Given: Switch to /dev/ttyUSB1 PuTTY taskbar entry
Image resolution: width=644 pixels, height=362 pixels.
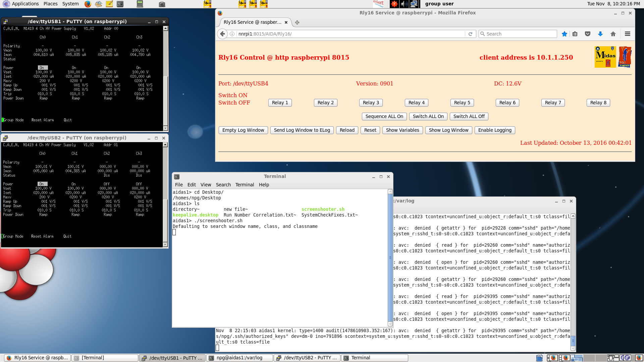Looking at the screenshot, I should pyautogui.click(x=172, y=358).
